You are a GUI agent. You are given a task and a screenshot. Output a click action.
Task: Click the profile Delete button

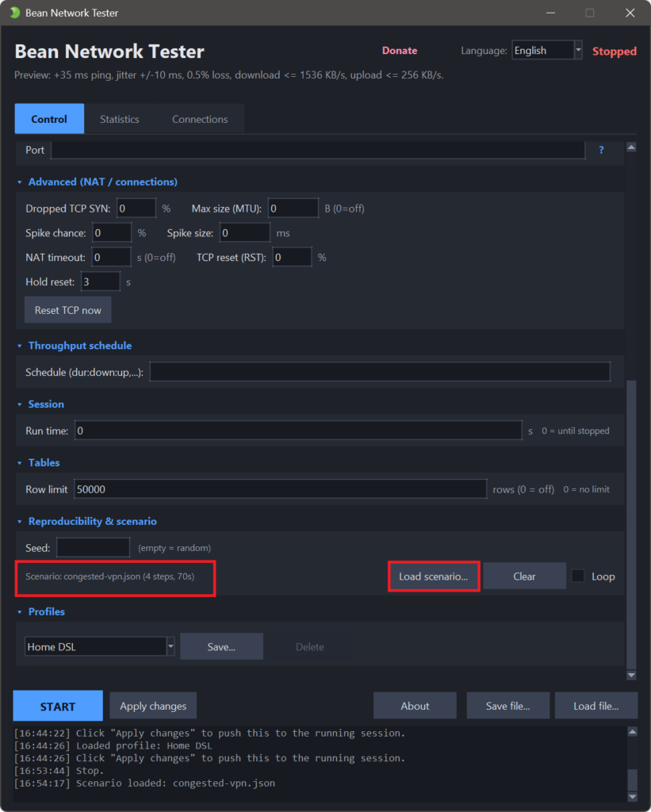pos(310,646)
